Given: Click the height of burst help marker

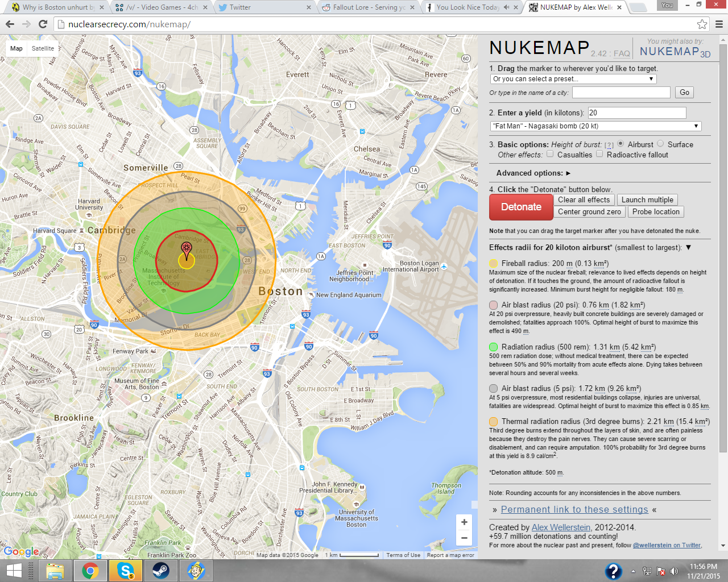Looking at the screenshot, I should tap(609, 145).
